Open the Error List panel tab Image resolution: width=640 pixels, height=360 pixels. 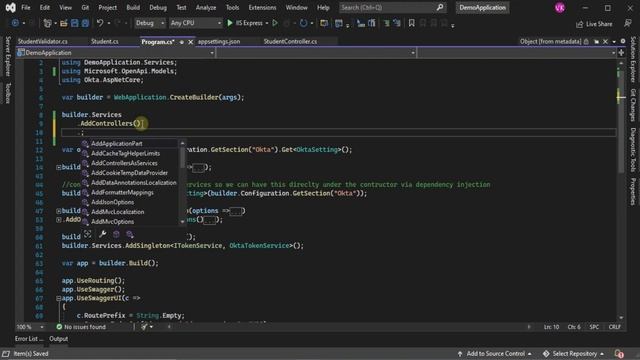tap(29, 339)
